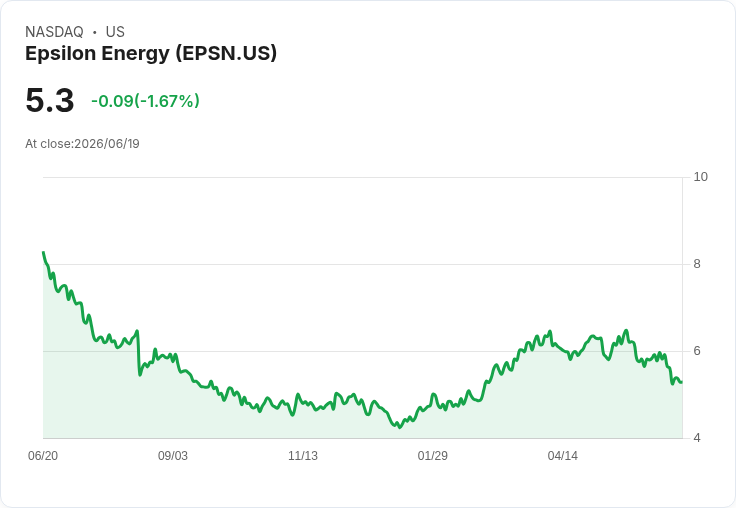Click the At close 2026/06/19 text
This screenshot has width=736, height=508.
tap(82, 144)
